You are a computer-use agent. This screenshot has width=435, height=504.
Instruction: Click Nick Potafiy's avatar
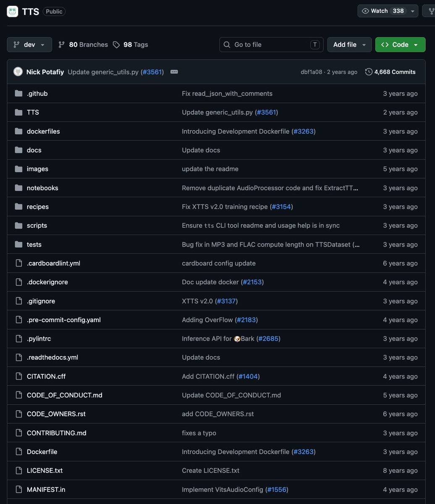(x=18, y=72)
